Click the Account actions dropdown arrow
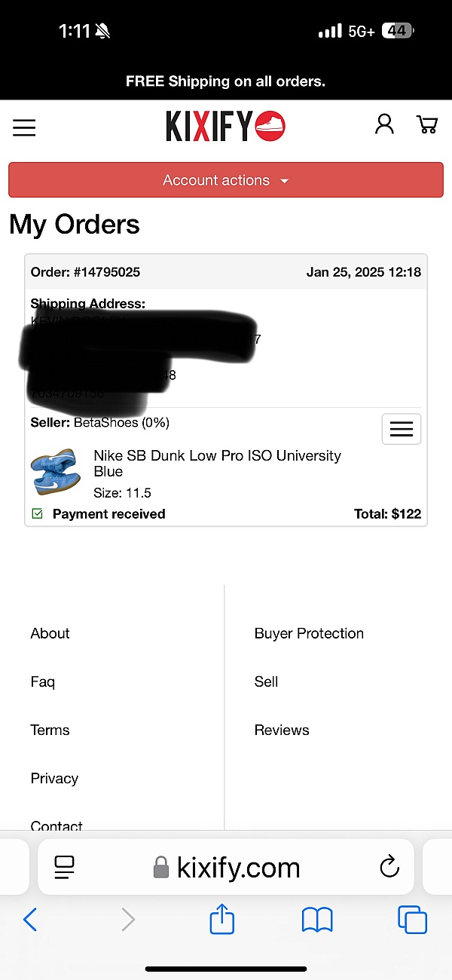Screen dimensions: 452x980 [284, 181]
